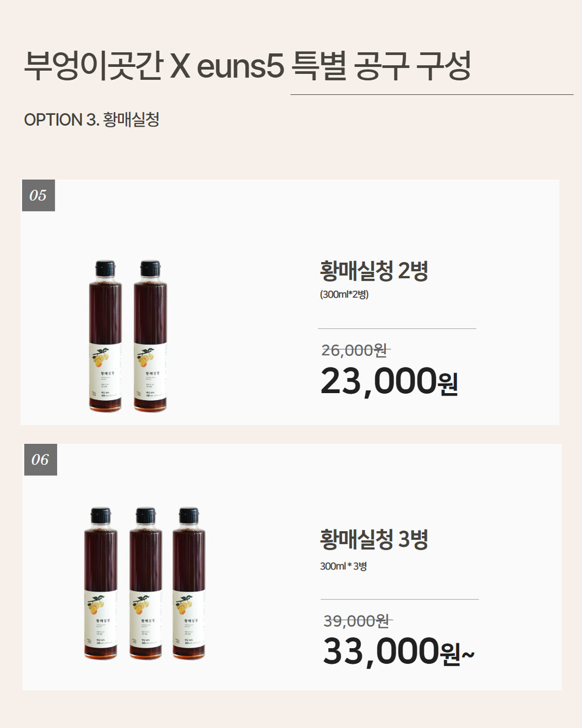Open the 황매실청 2병 product title
The image size is (582, 728).
pyautogui.click(x=374, y=271)
